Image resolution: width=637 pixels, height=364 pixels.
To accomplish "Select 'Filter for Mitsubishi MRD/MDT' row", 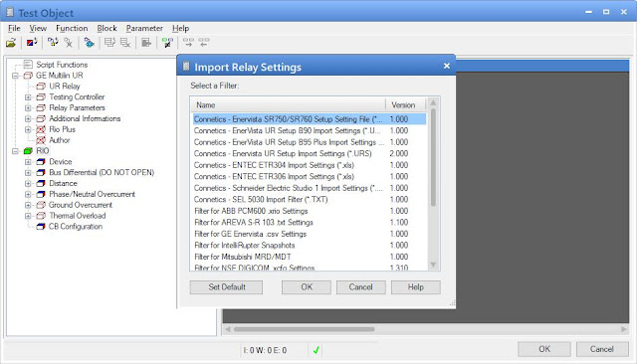I will [310, 257].
